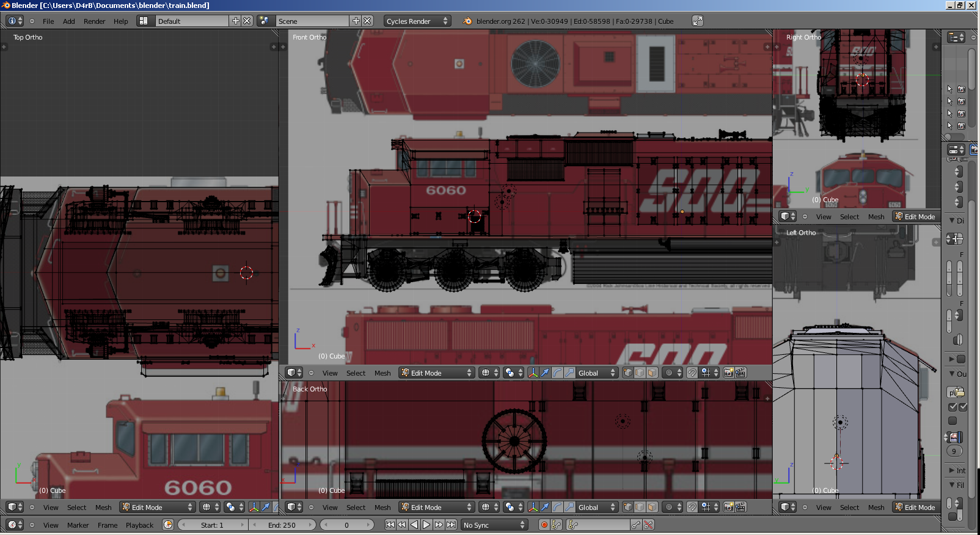Open the editor type selector in the Right Ortho header
980x535 pixels.
point(788,216)
